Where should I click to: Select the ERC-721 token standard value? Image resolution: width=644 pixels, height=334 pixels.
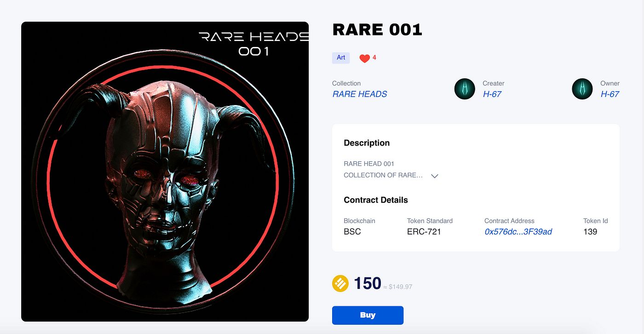424,232
